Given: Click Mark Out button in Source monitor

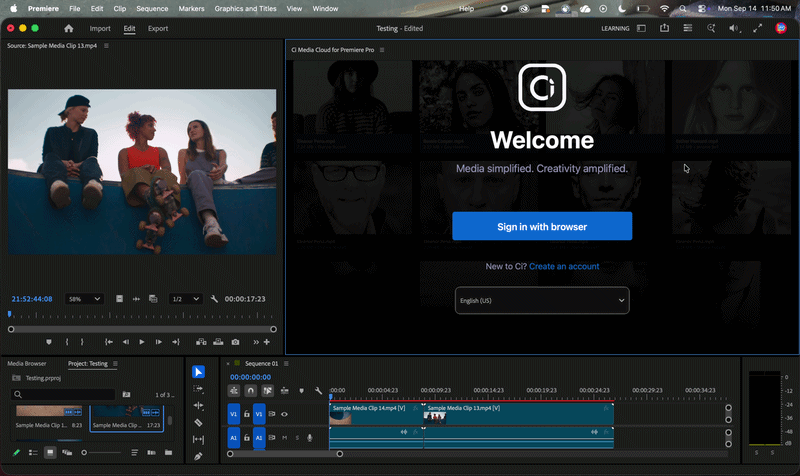Looking at the screenshot, I should tap(82, 342).
